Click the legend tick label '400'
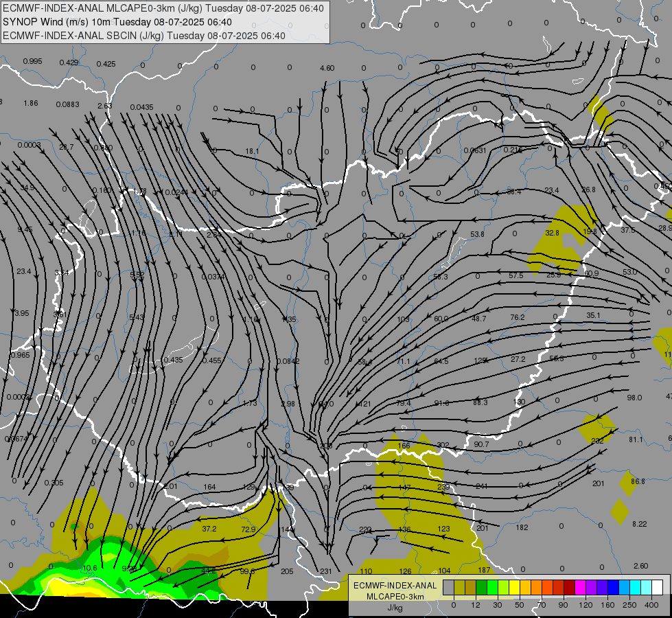Viewport: 672px width, 618px height. click(x=651, y=605)
